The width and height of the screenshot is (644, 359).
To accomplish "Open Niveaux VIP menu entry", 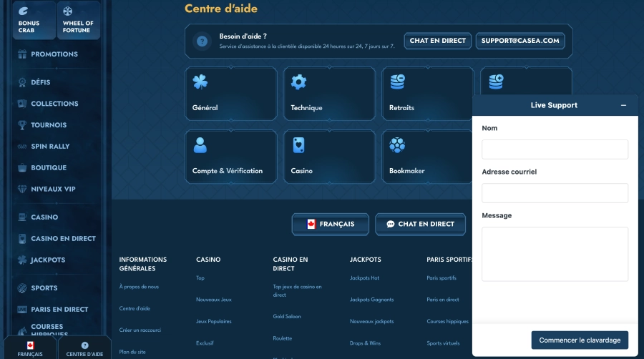I will [54, 189].
